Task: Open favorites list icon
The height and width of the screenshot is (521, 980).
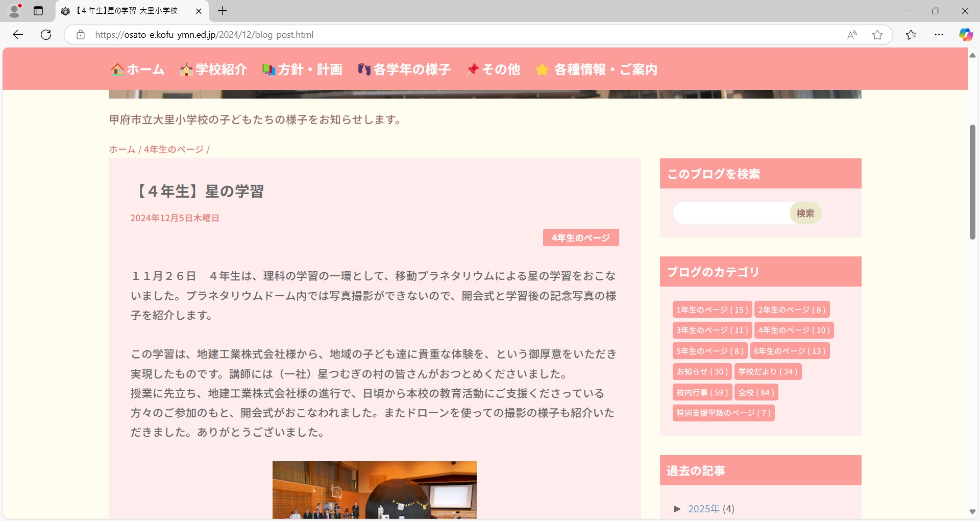Action: (911, 35)
